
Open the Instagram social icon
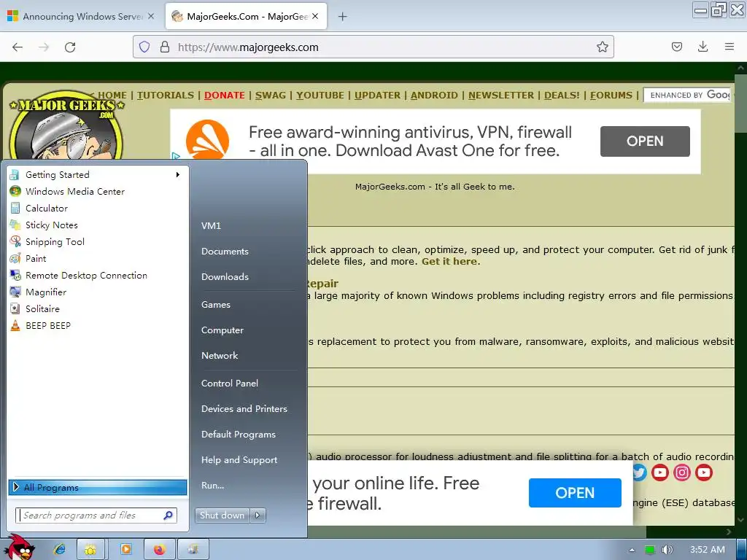click(682, 472)
